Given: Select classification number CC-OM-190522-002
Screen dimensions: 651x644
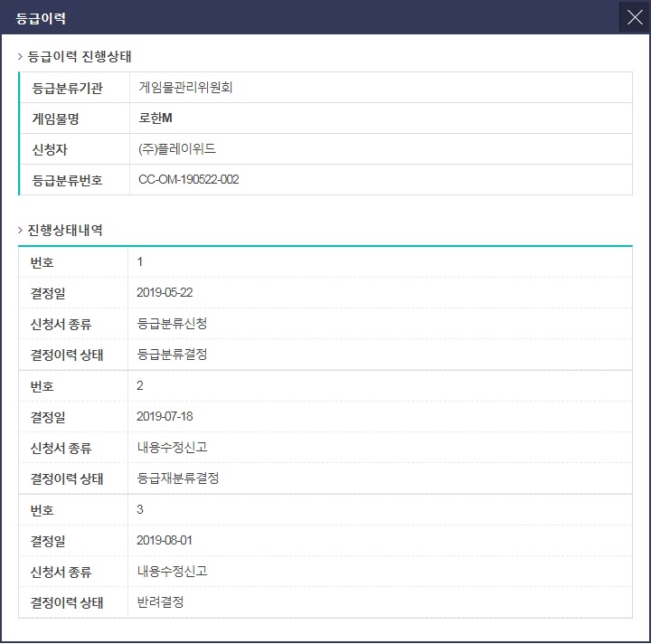Looking at the screenshot, I should click(188, 180).
